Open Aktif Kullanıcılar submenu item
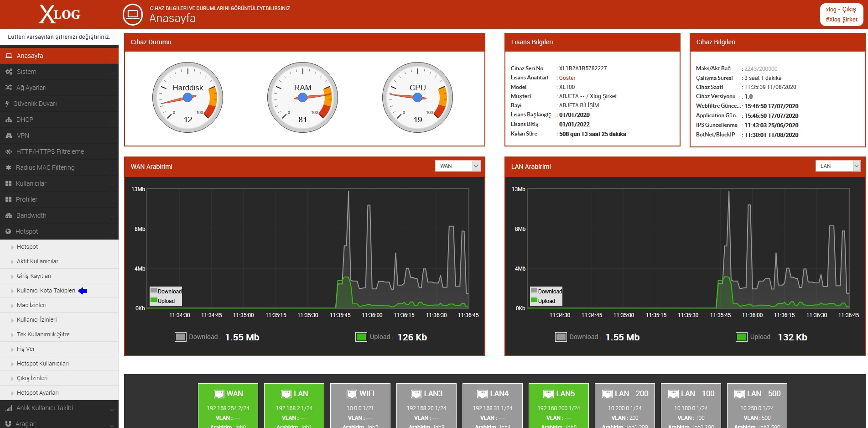Viewport: 868px width, 428px height. 37,261
